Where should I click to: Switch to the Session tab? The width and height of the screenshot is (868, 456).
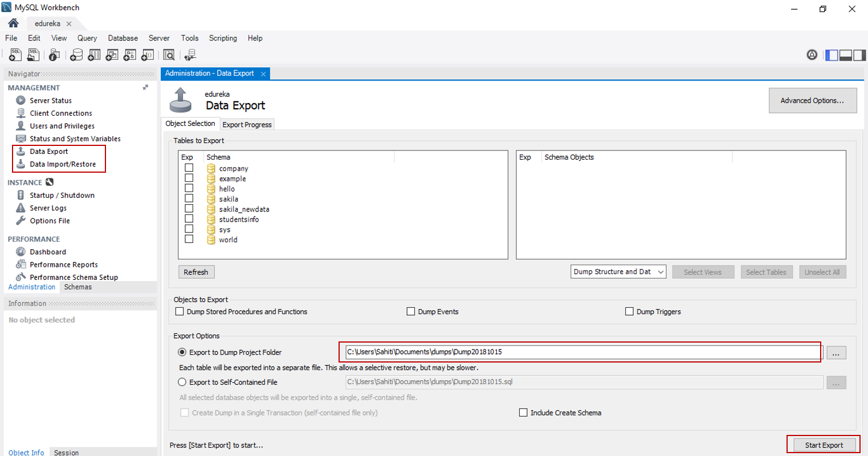point(66,452)
